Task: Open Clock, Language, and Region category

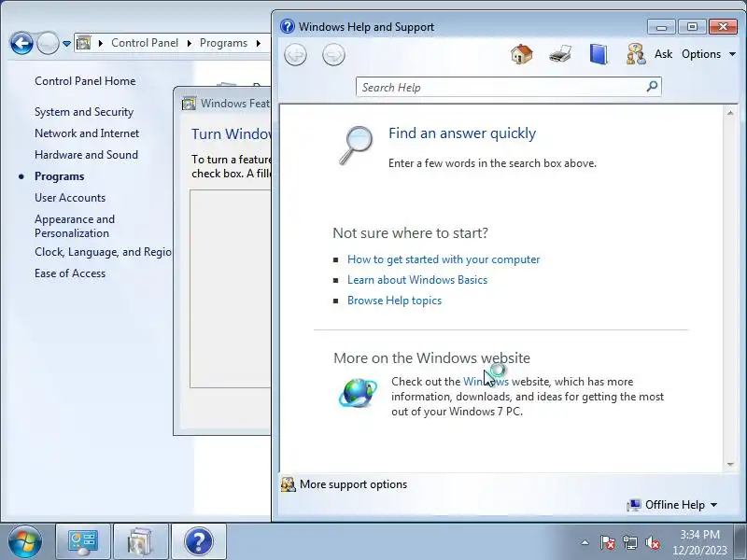Action: (x=103, y=252)
